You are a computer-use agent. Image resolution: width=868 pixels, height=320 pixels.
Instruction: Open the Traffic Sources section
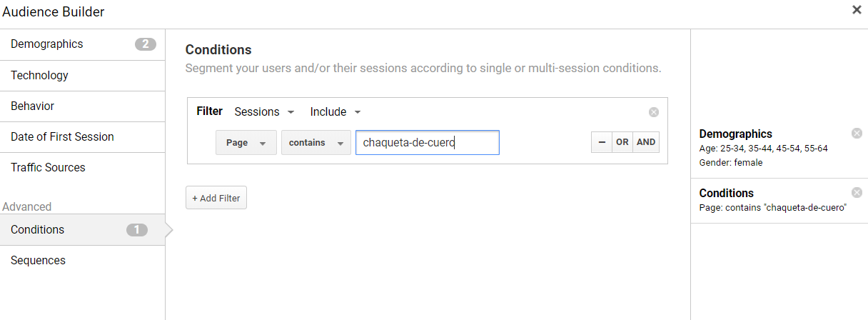(x=83, y=168)
